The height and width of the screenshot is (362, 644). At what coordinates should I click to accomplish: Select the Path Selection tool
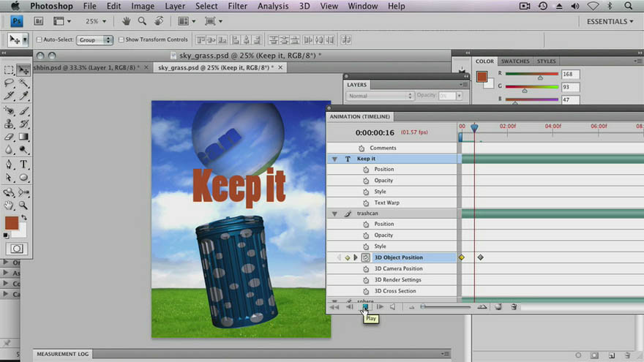tap(9, 177)
